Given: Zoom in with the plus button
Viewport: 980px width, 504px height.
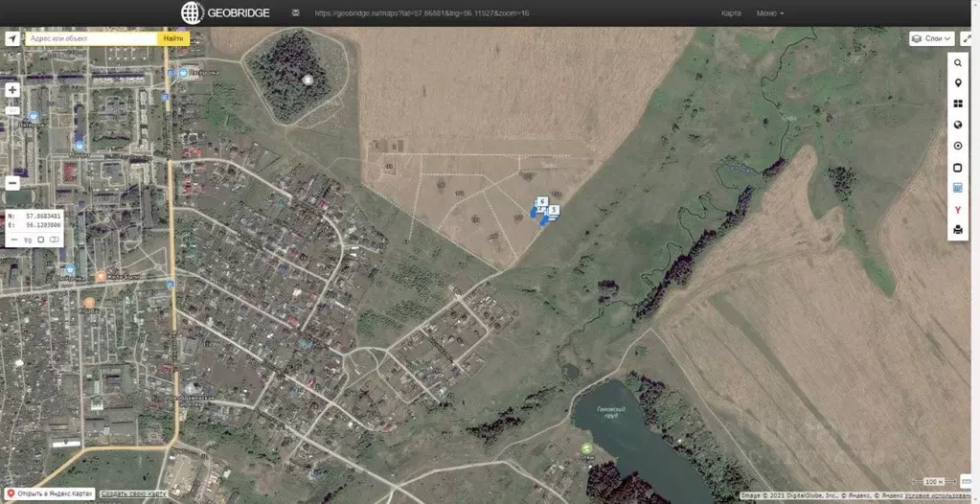Looking at the screenshot, I should click(x=12, y=90).
